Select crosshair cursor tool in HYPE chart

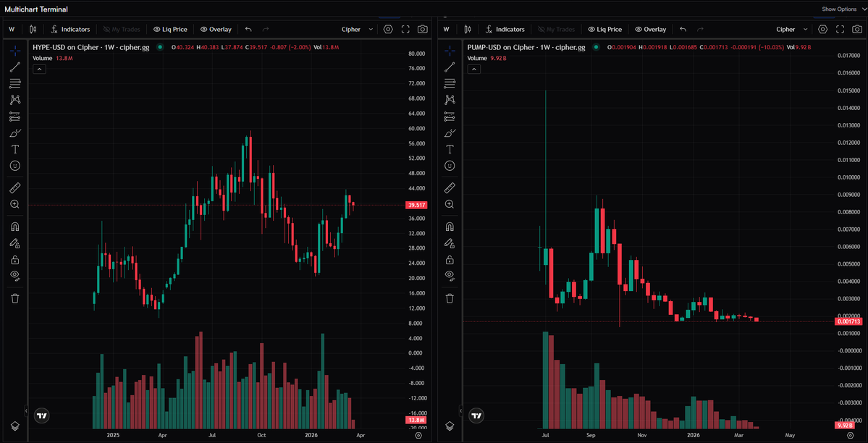15,51
